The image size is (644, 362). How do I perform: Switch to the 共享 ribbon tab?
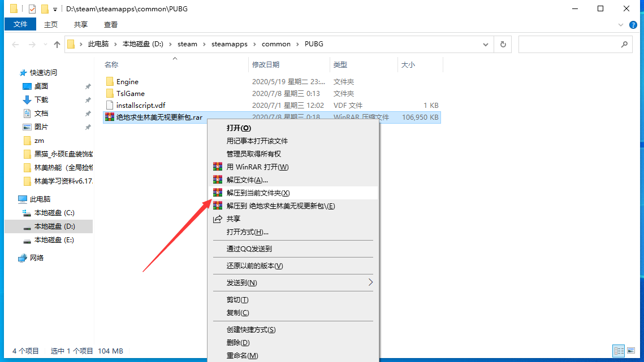[81, 25]
